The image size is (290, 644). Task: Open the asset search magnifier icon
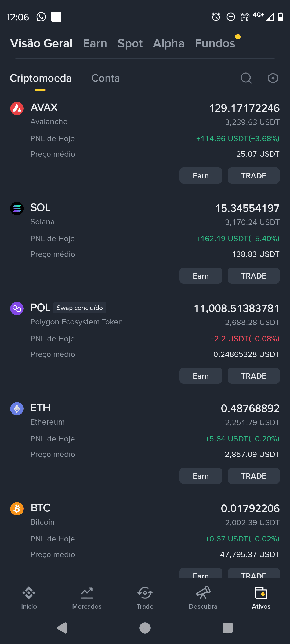point(246,78)
